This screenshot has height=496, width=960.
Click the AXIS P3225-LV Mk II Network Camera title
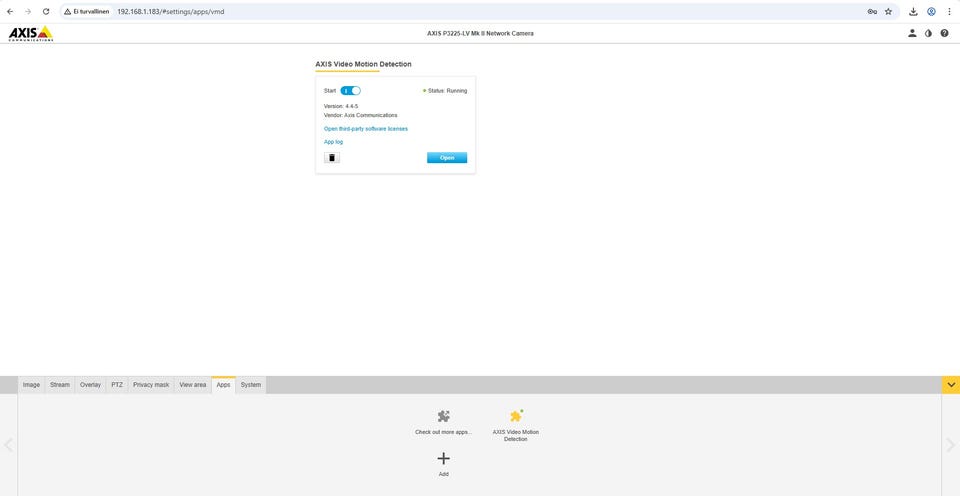click(x=480, y=34)
